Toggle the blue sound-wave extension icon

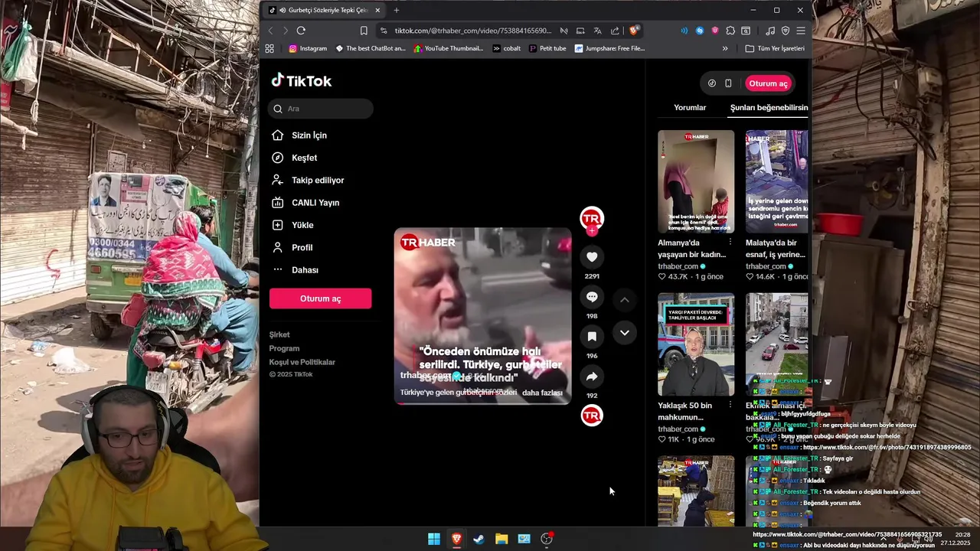(684, 31)
